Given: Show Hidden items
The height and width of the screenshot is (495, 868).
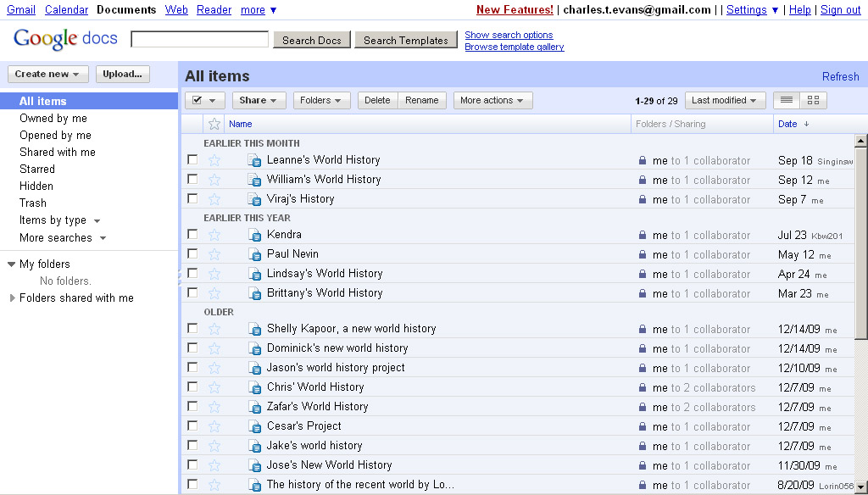Looking at the screenshot, I should [36, 186].
